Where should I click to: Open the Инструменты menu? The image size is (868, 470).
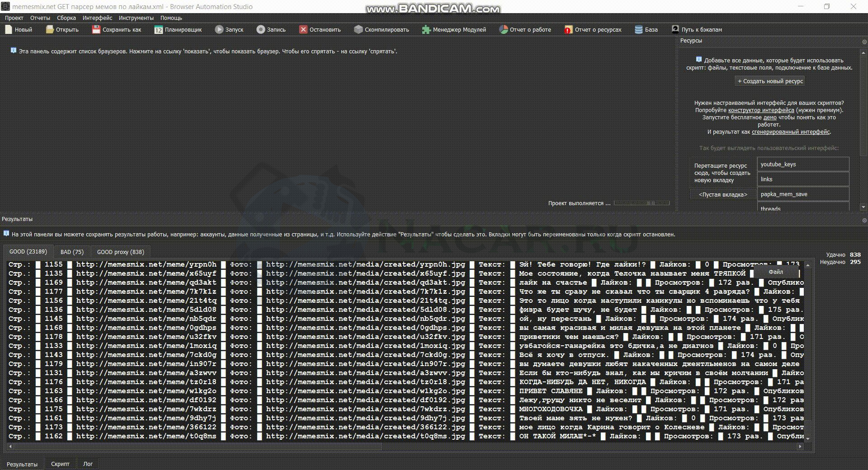pyautogui.click(x=136, y=18)
